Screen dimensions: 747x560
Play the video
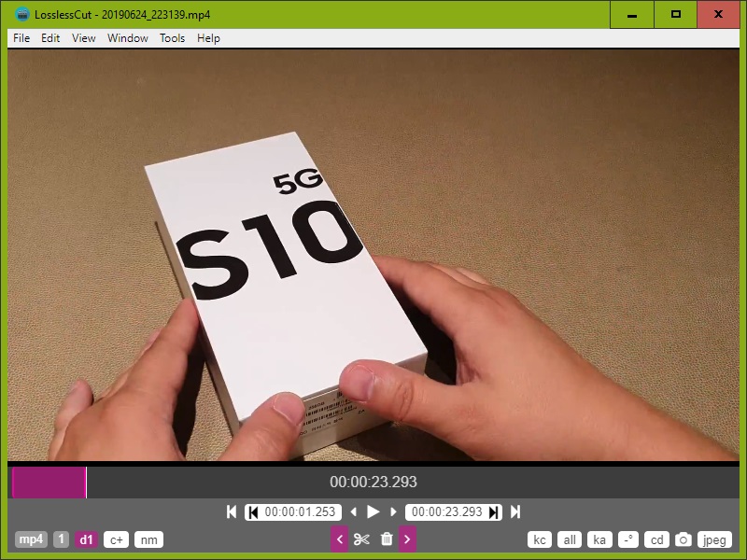(x=373, y=511)
